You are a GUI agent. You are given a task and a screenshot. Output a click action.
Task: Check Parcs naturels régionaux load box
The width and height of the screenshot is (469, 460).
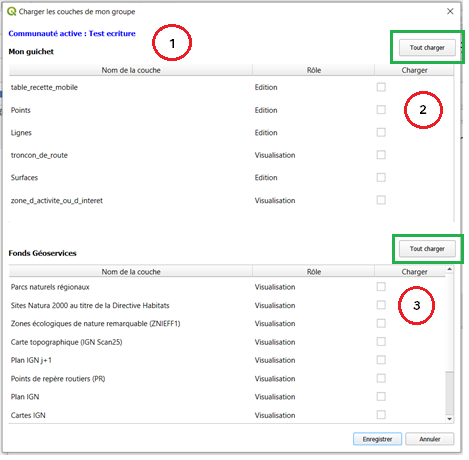[381, 287]
